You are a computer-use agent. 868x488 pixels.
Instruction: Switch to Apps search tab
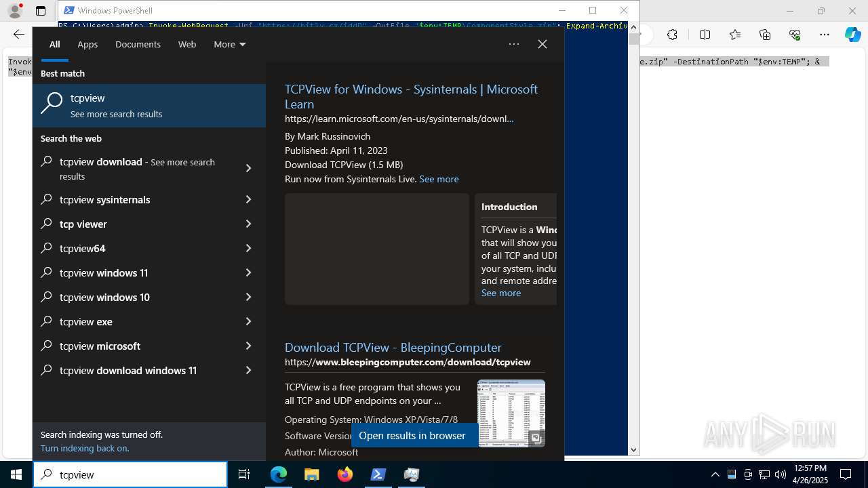[87, 45]
